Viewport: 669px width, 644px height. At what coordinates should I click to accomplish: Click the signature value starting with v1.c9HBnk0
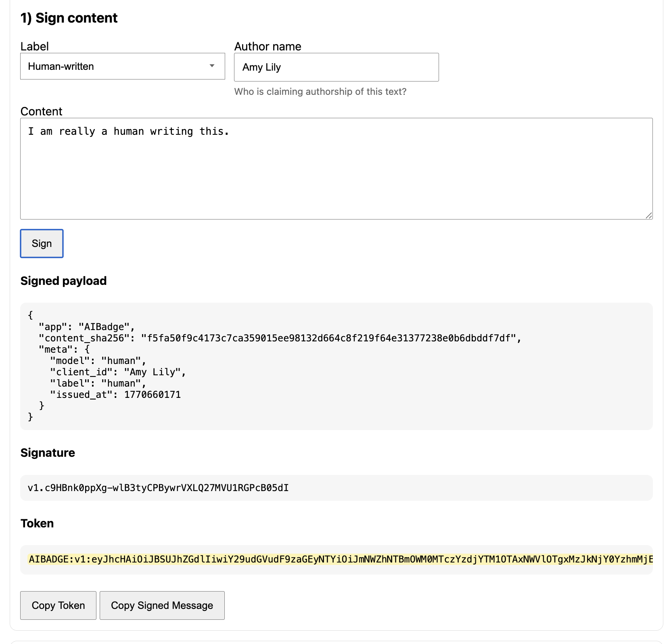pyautogui.click(x=158, y=488)
